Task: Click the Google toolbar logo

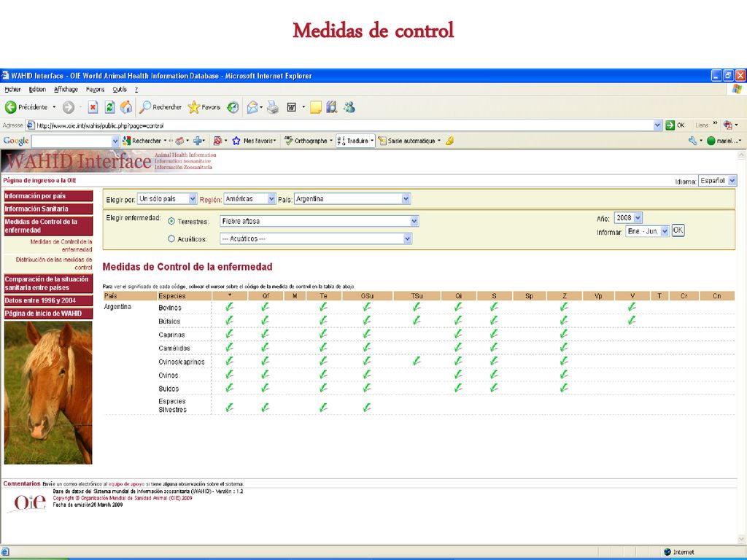Action: click(16, 141)
